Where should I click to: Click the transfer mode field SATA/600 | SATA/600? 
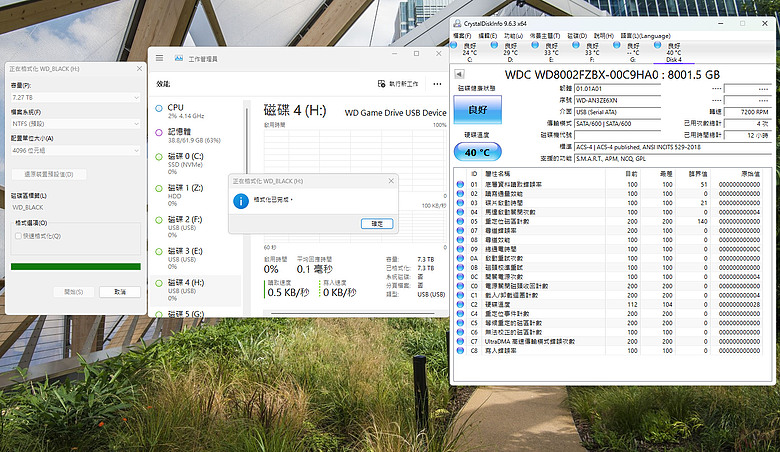(617, 123)
